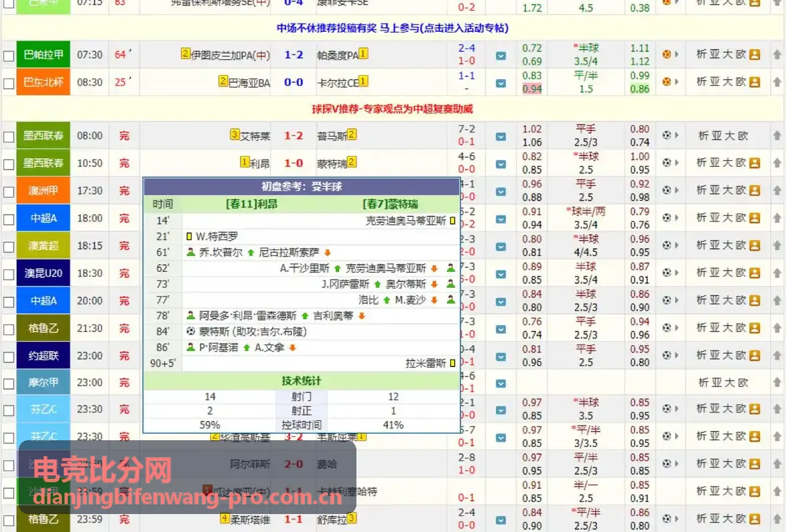Click team name 艾特莱
786x532 pixels.
click(255, 136)
